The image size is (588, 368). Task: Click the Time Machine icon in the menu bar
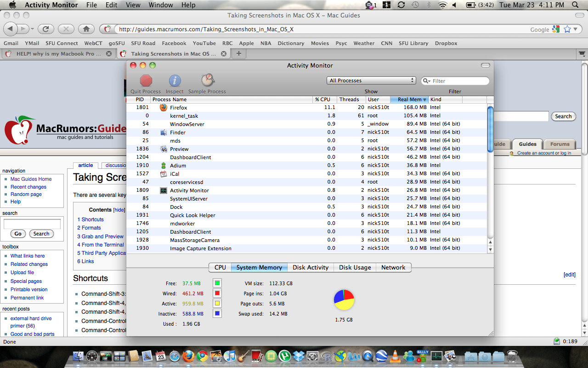(x=415, y=5)
